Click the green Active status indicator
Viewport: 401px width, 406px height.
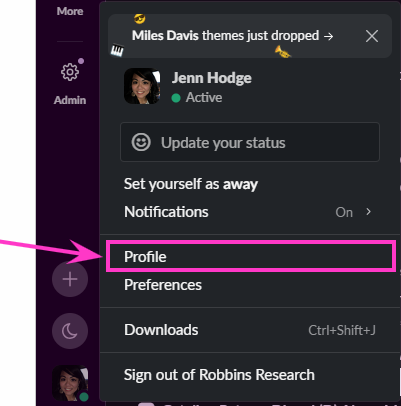click(x=176, y=98)
